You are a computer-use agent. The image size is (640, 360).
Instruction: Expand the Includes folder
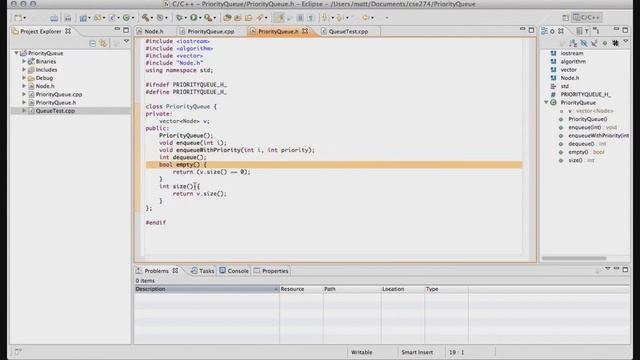pos(24,69)
